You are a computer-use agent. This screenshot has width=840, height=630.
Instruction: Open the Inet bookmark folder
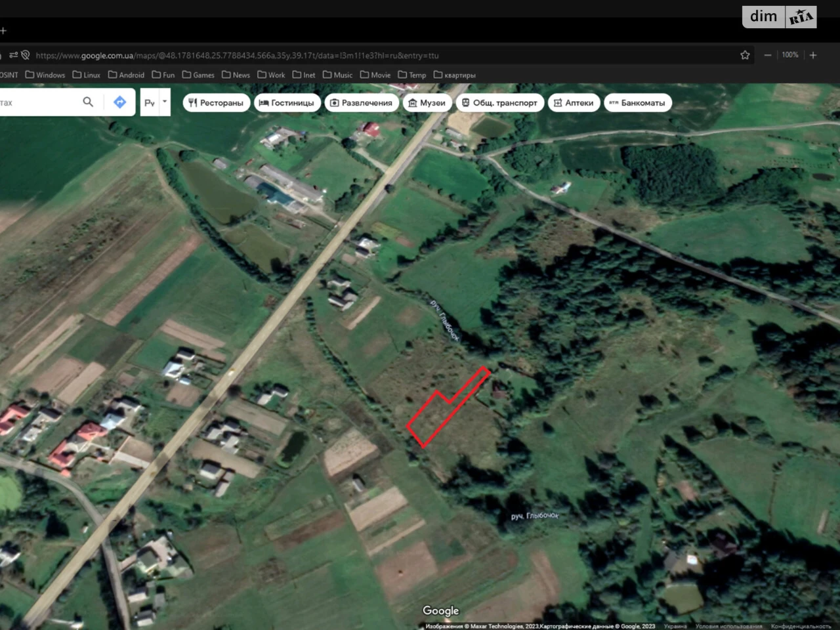click(x=304, y=75)
